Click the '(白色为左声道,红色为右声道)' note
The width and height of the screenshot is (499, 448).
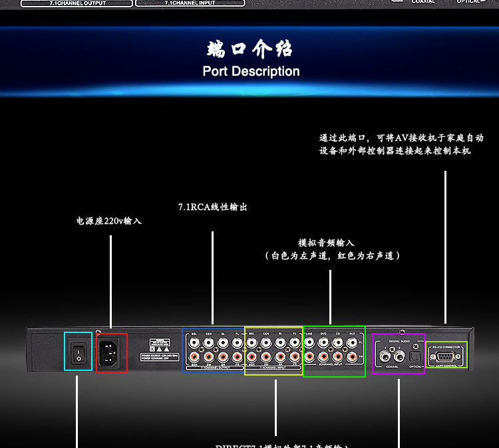333,256
